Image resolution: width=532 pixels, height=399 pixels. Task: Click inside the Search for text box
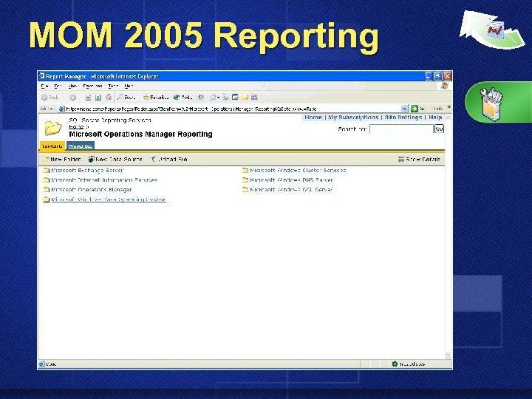[401, 129]
